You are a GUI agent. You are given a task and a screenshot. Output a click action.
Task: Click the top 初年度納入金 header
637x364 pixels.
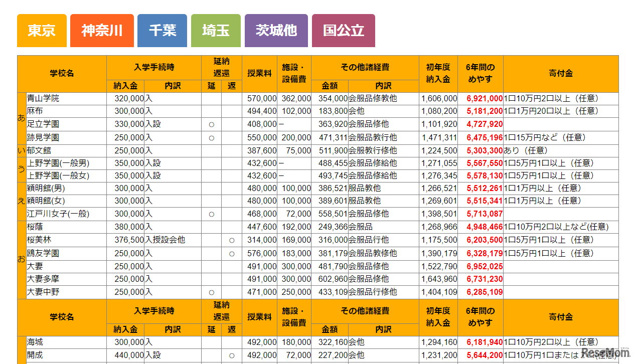coord(438,74)
